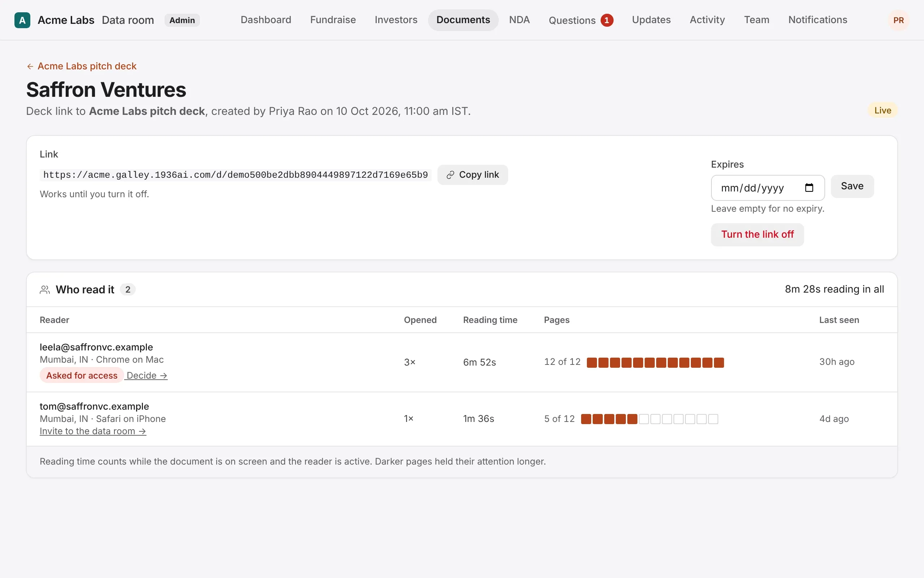
Task: Click the Reader column header
Action: (x=54, y=320)
